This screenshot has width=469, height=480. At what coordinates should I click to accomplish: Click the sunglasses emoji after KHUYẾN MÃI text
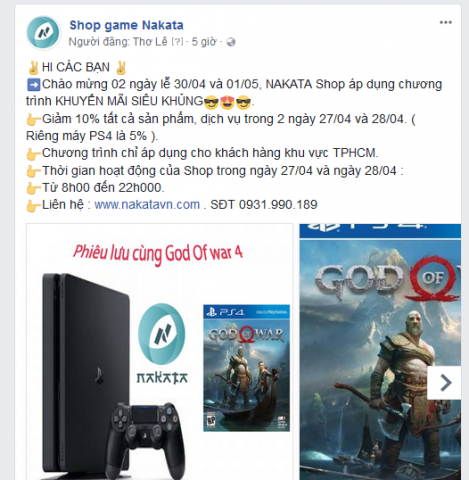pyautogui.click(x=211, y=102)
